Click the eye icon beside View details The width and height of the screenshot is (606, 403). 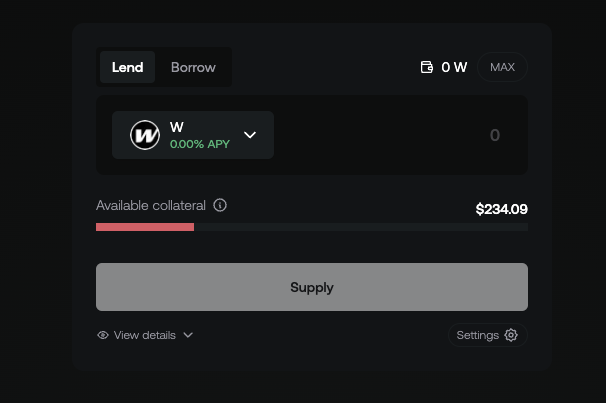(x=103, y=335)
